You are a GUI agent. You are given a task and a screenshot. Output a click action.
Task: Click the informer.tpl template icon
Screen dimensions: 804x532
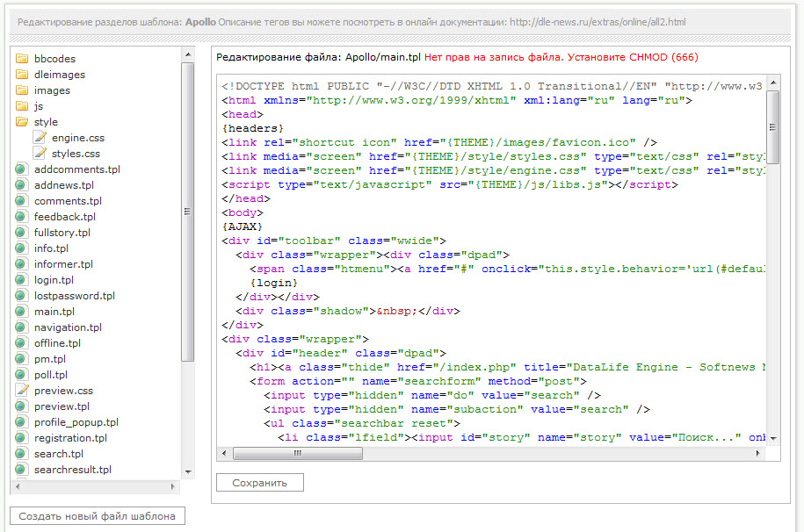pos(21,264)
